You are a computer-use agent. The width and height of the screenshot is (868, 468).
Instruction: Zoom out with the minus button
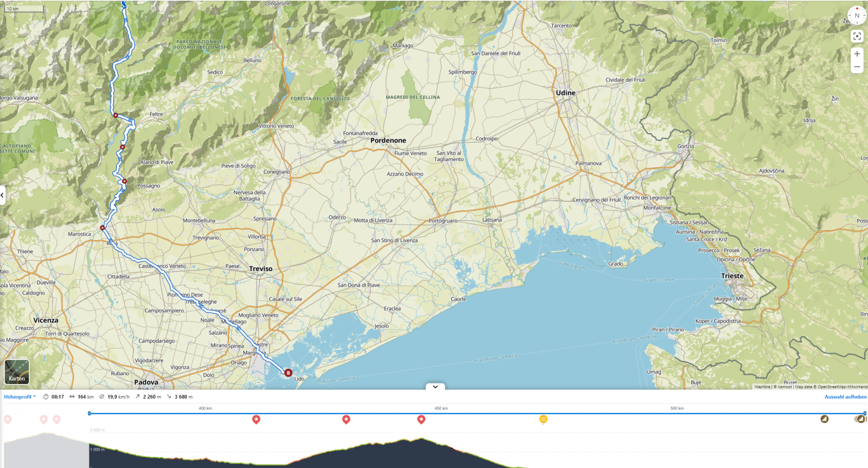pos(857,67)
